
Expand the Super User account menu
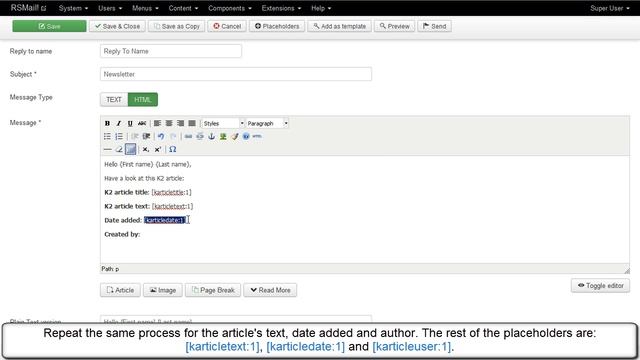[610, 8]
